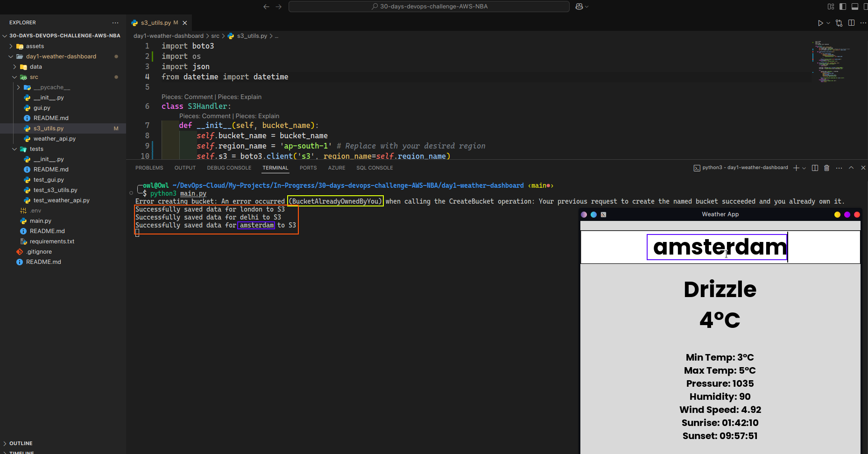The width and height of the screenshot is (868, 454).
Task: Open the DEBUG CONSOLE tab
Action: (x=229, y=168)
